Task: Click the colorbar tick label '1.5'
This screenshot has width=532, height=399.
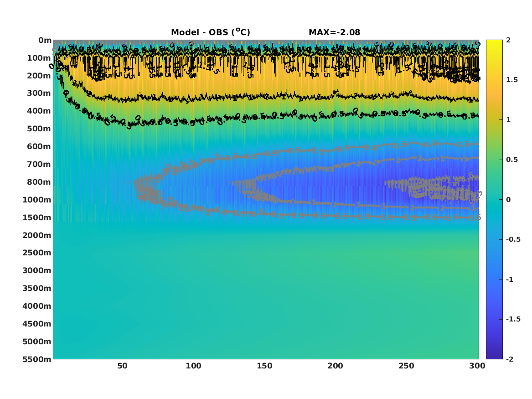Action: coord(512,80)
